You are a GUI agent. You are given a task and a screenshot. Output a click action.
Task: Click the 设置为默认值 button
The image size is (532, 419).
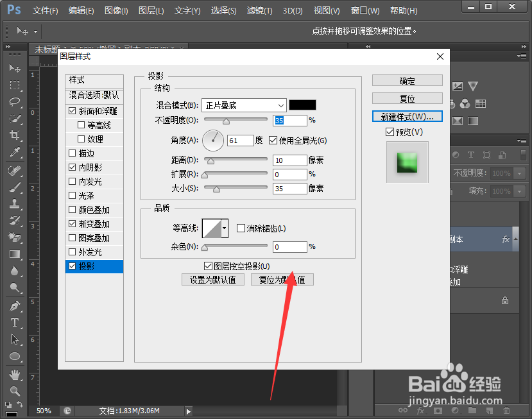coord(212,280)
